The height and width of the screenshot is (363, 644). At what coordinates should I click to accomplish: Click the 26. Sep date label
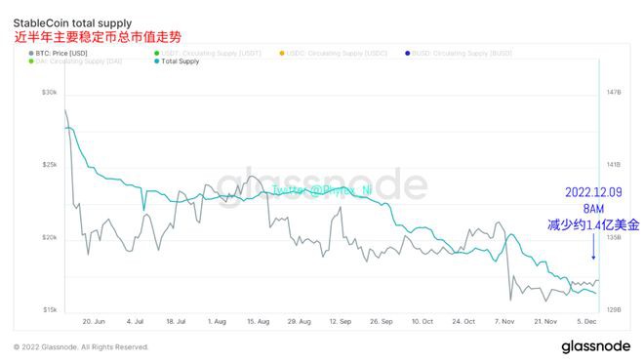click(x=382, y=321)
